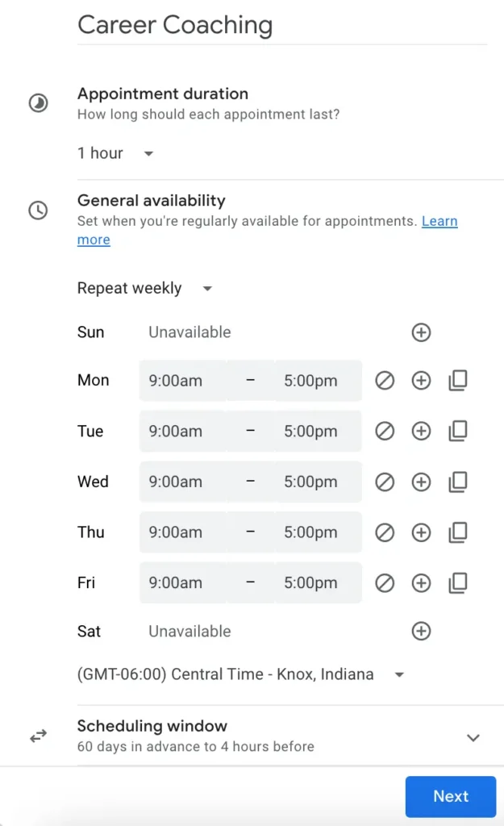Viewport: 504px width, 826px height.
Task: Add another time period to Tuesday
Action: 421,431
